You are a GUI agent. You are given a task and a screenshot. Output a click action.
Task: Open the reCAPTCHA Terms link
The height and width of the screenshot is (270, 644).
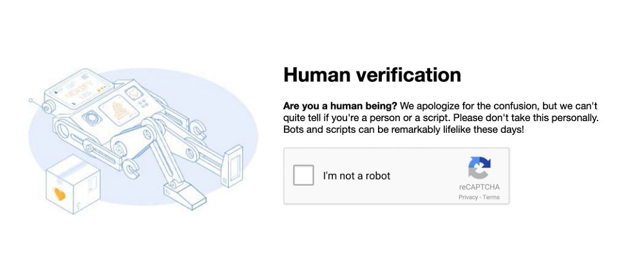tap(491, 197)
